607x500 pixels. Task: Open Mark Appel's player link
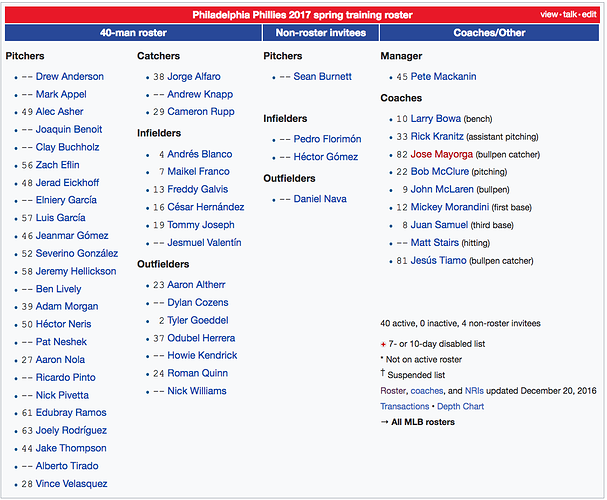pos(61,94)
